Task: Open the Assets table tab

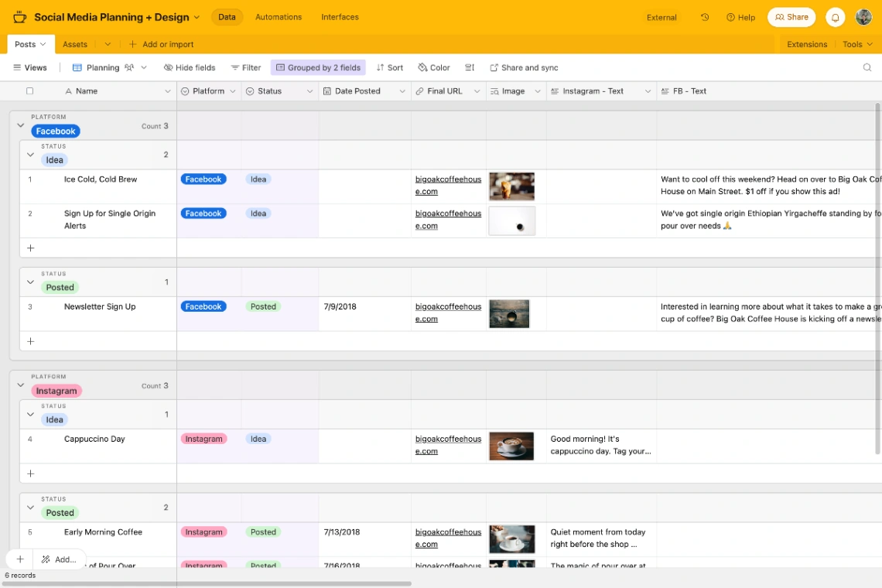Action: [74, 44]
